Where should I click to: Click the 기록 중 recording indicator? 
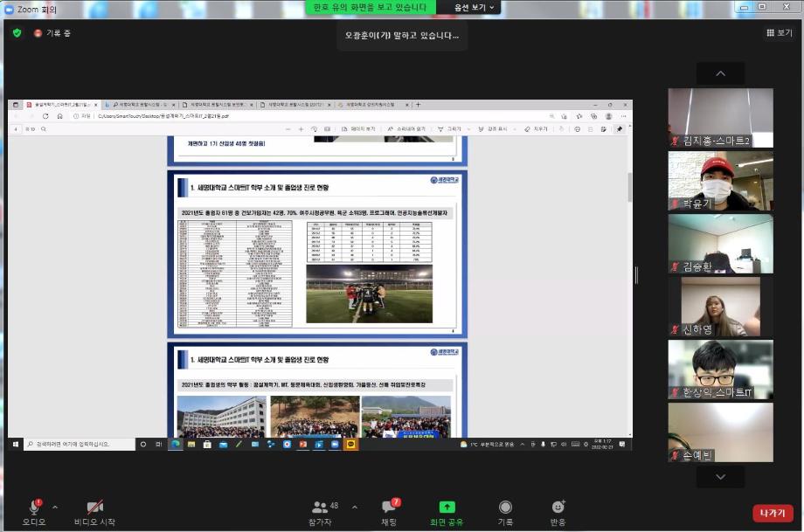point(52,33)
